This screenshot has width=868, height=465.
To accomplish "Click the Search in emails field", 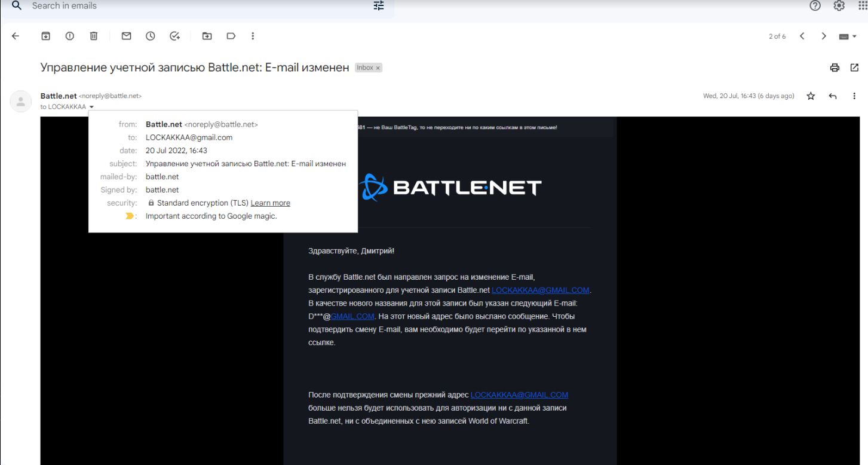I will tap(197, 6).
